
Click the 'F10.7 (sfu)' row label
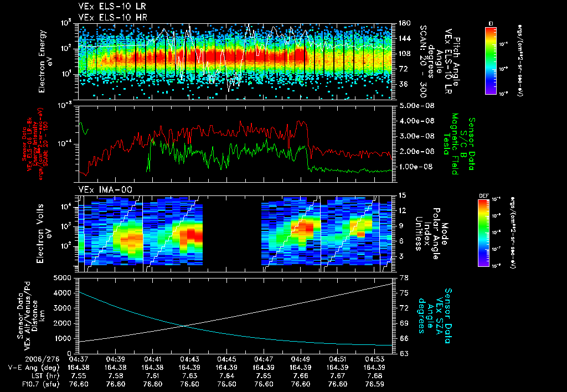click(x=40, y=384)
